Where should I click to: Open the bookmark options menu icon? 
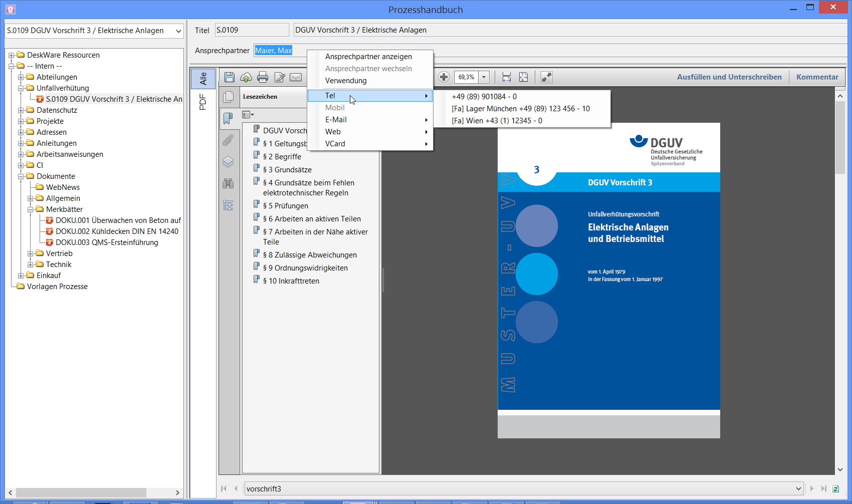(248, 115)
